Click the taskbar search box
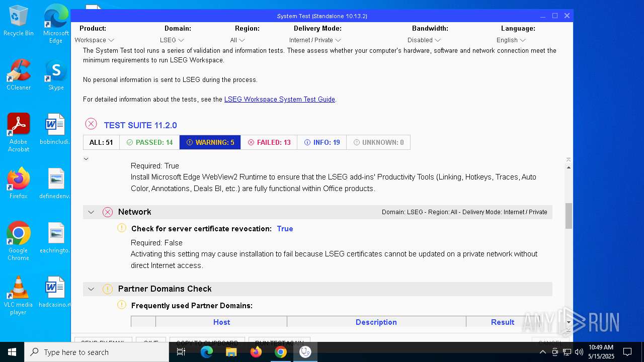Screen dimensions: 644x362 tap(97, 352)
